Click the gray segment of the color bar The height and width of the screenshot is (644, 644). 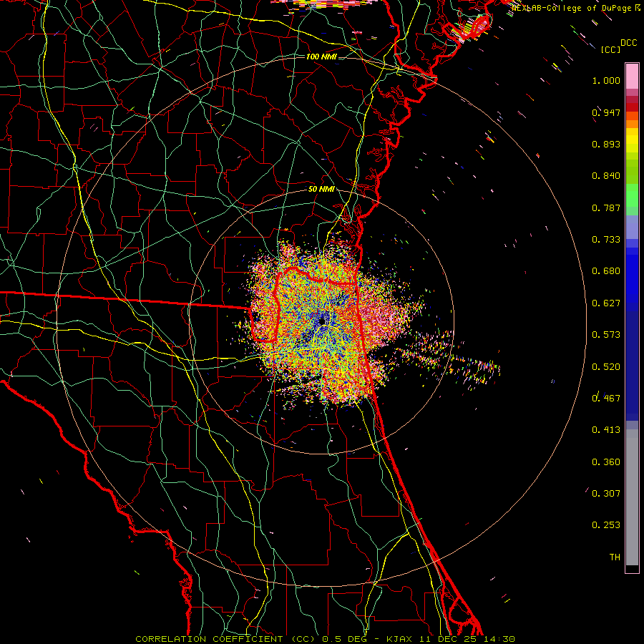(632, 497)
